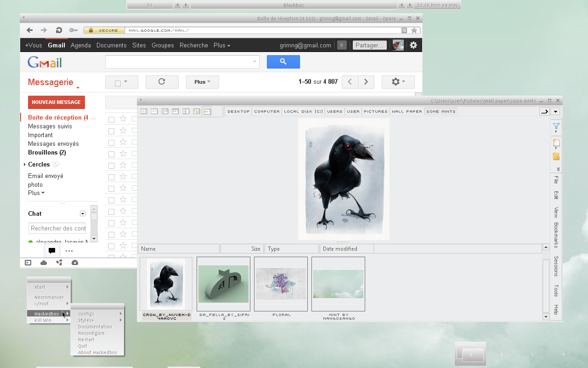This screenshot has width=588, height=368.
Task: Click the Partager... button
Action: click(x=369, y=45)
